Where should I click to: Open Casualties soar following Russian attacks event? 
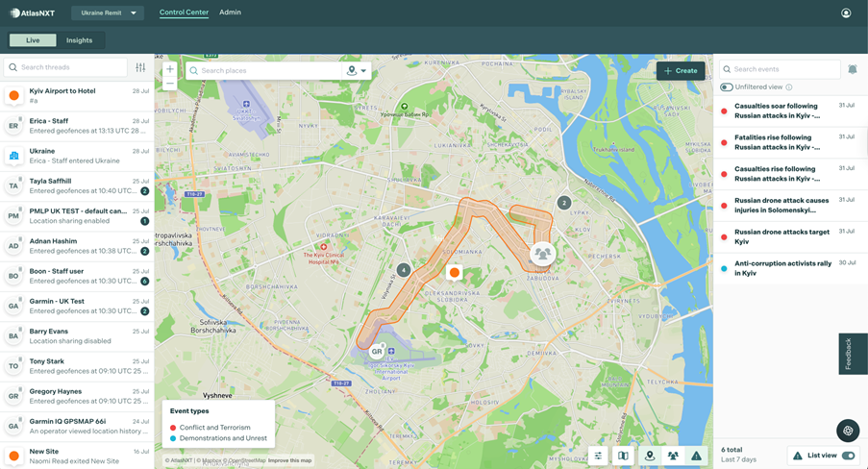(790, 111)
